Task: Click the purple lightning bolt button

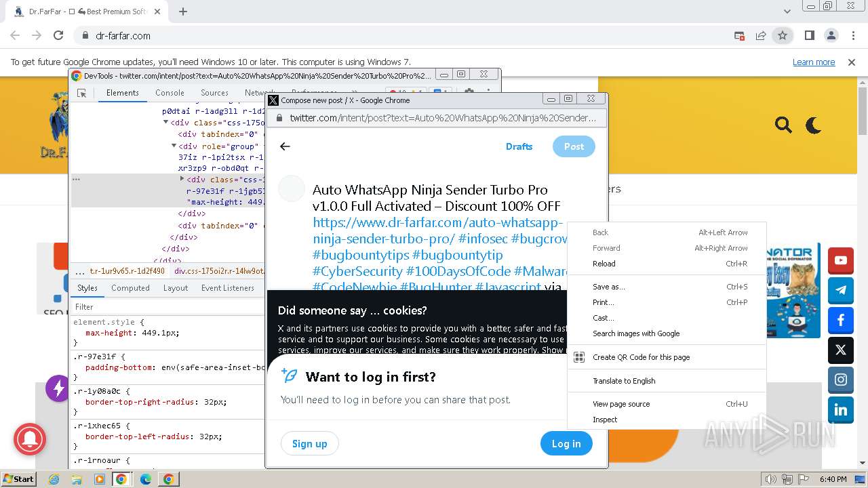Action: tap(58, 388)
